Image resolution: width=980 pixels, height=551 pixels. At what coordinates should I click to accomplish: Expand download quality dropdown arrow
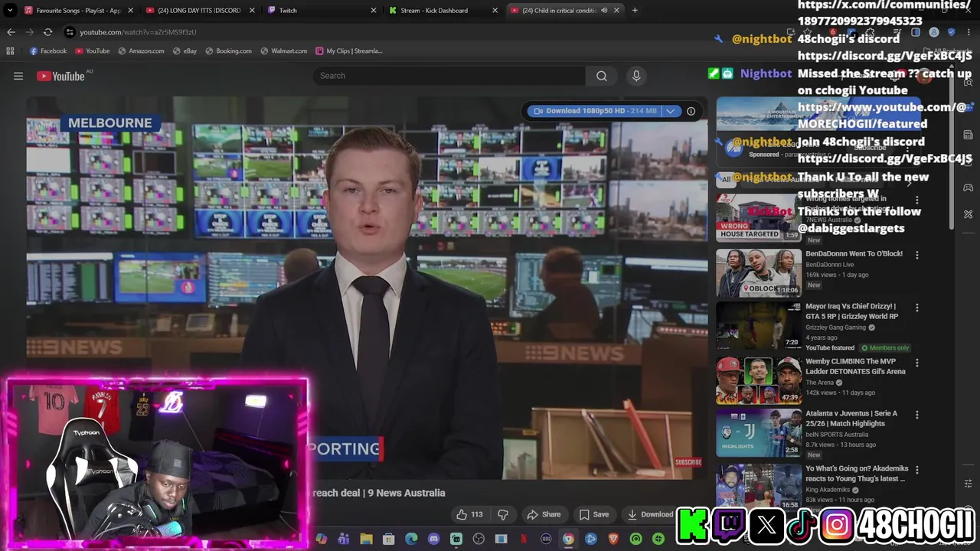point(671,111)
